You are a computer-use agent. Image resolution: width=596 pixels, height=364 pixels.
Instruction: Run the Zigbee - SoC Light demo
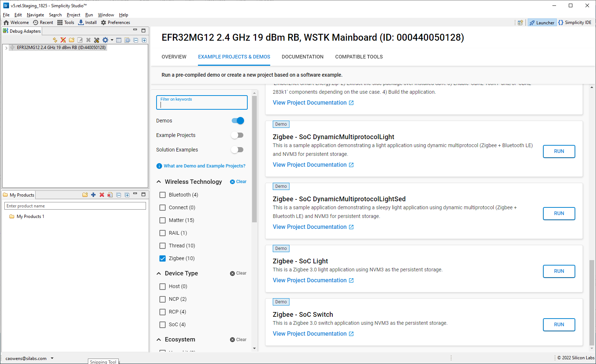(x=559, y=271)
